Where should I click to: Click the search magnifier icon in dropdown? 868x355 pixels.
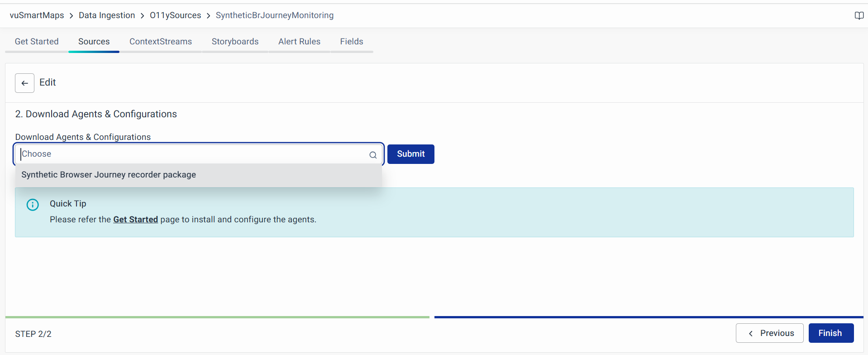pyautogui.click(x=372, y=155)
